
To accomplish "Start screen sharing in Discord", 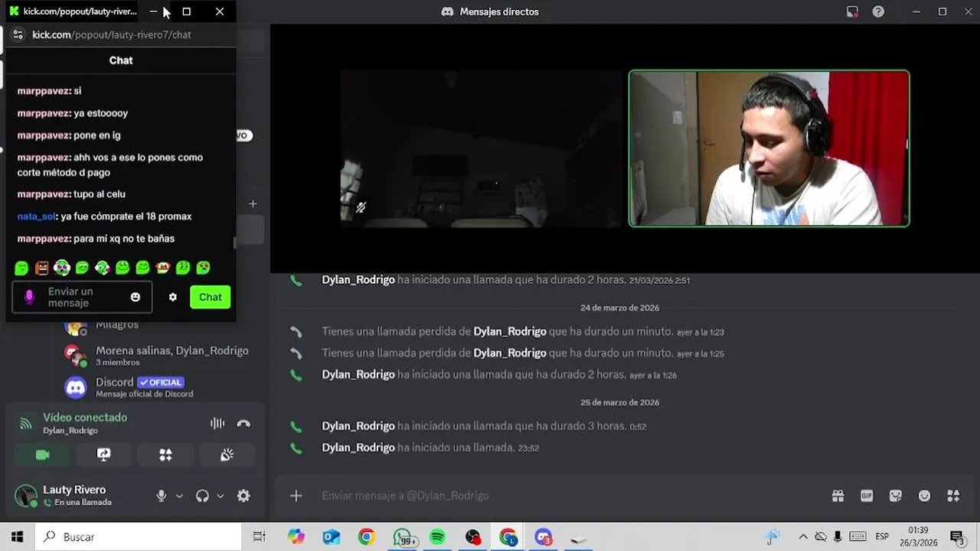I will pyautogui.click(x=104, y=455).
